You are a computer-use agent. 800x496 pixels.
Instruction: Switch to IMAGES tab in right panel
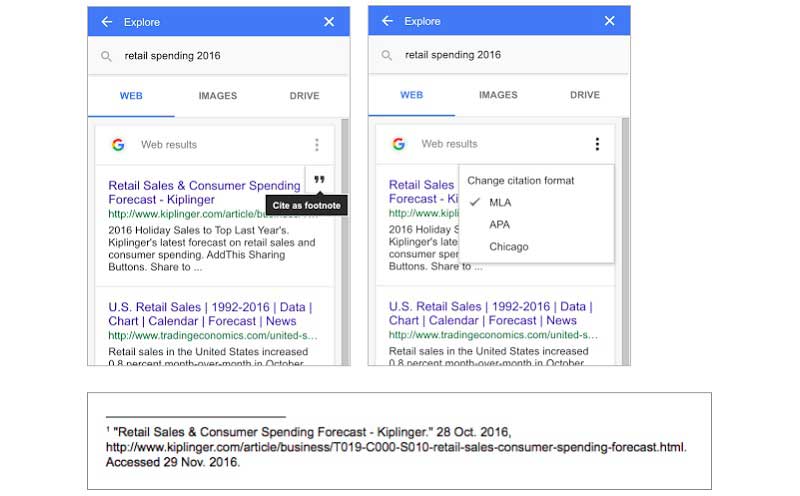coord(498,95)
